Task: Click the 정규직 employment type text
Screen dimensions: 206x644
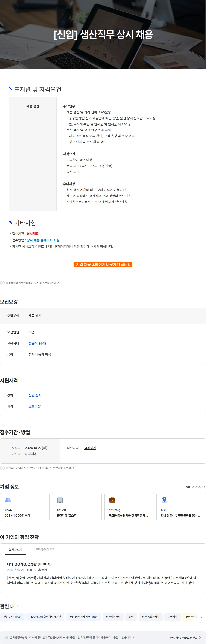Action: 33,343
